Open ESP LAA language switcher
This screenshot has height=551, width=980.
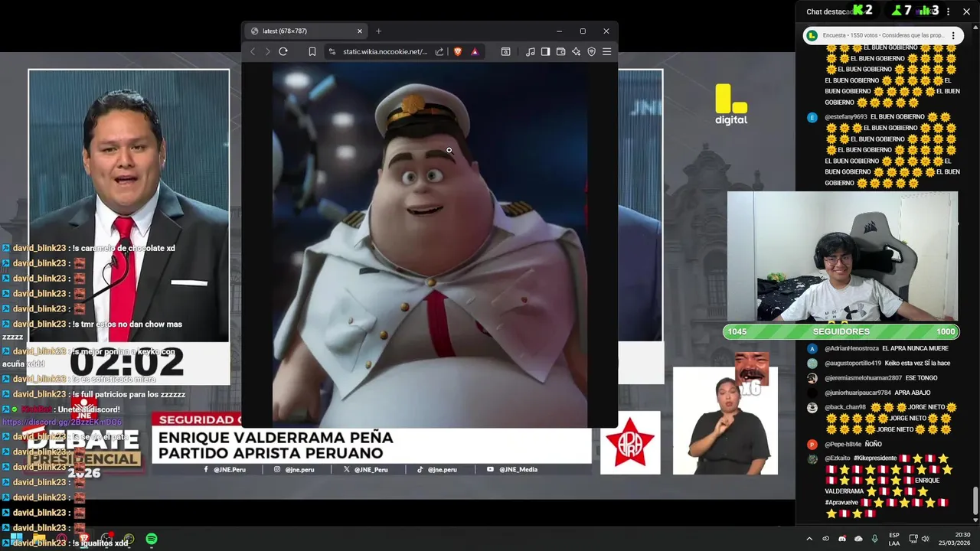894,539
